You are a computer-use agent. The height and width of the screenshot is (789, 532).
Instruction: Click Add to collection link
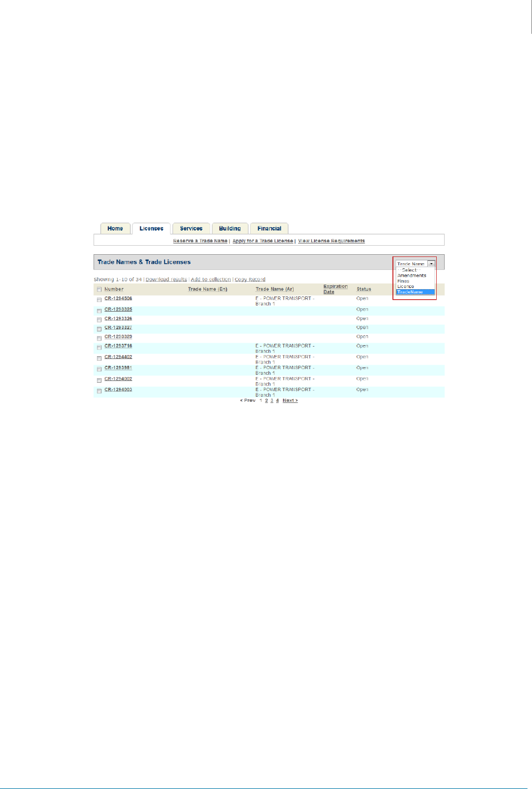[x=211, y=280]
